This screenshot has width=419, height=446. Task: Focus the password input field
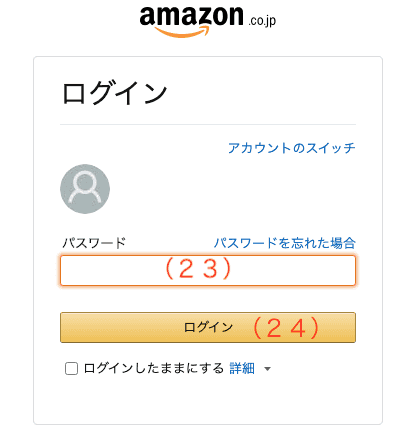click(208, 271)
